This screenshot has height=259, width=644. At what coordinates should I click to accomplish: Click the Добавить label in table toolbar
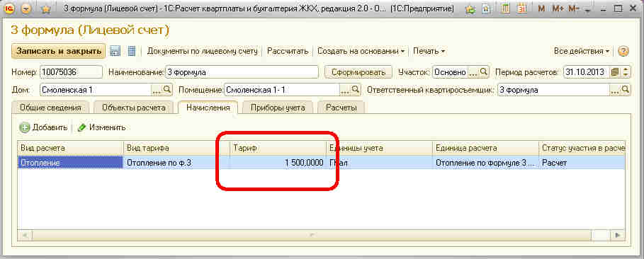tap(50, 127)
